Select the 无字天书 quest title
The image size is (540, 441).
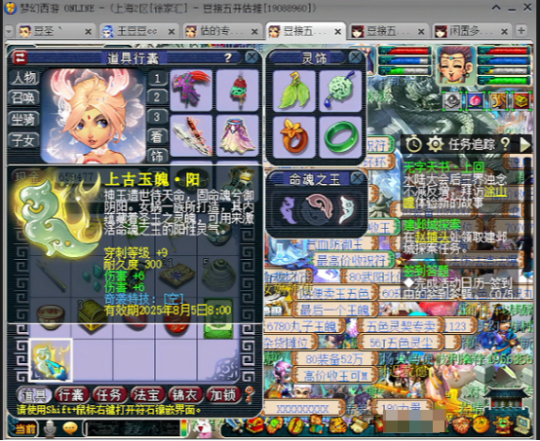tap(444, 168)
